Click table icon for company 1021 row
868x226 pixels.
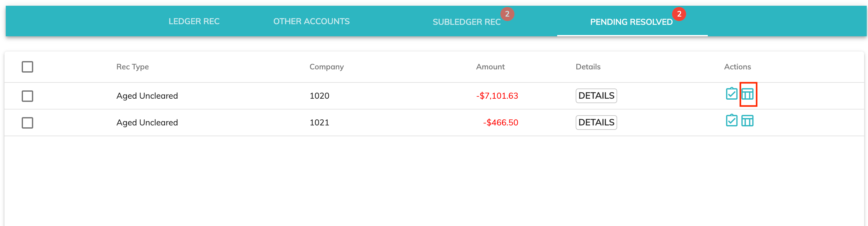747,121
